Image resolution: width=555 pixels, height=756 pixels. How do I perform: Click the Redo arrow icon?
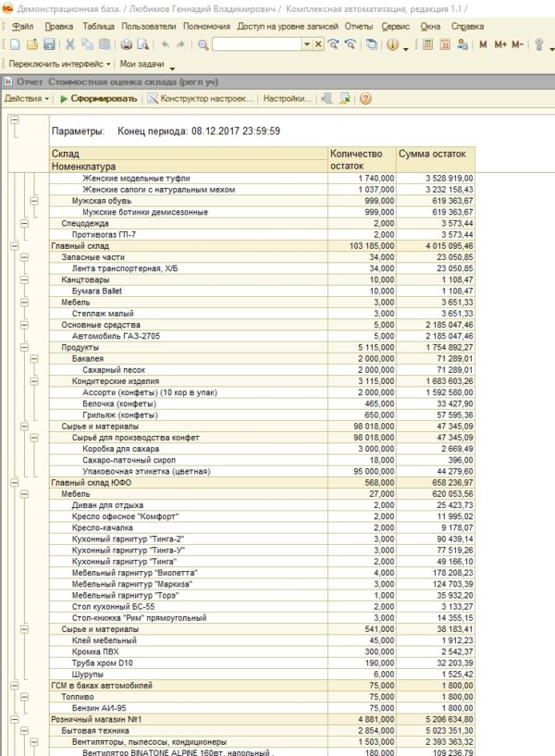[x=180, y=44]
